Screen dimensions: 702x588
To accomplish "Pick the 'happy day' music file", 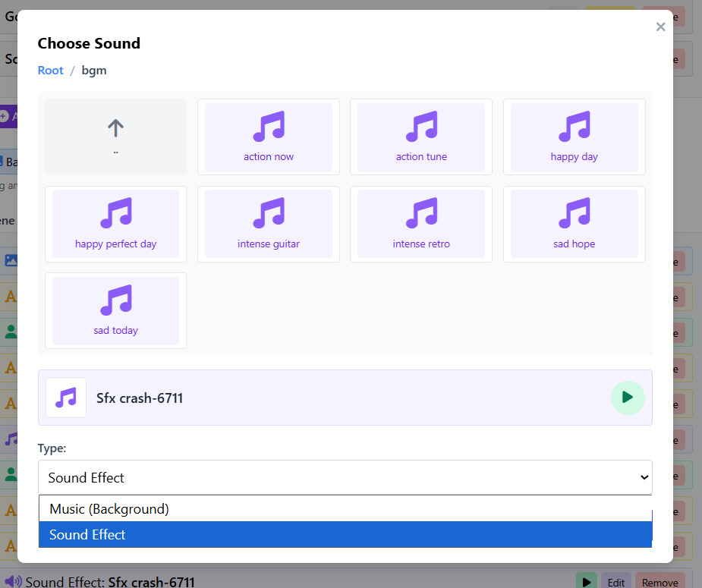I will [x=574, y=137].
